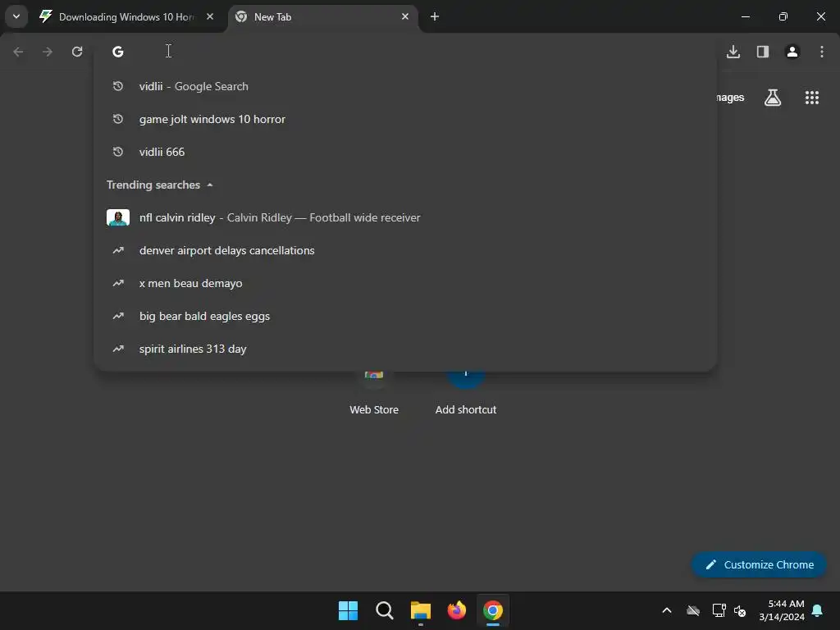
Task: Click history icon beside game jolt suggestion
Action: coord(118,119)
